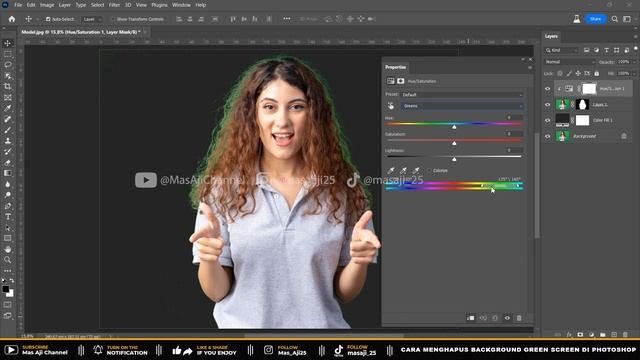Open the Image menu
The height and width of the screenshot is (360, 640).
[47, 5]
